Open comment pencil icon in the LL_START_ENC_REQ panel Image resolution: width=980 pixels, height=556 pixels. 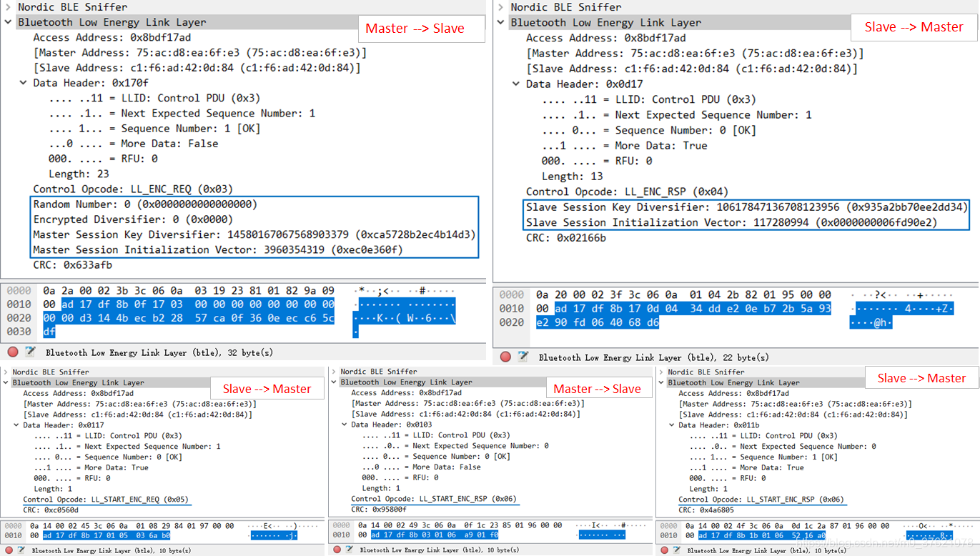20,550
